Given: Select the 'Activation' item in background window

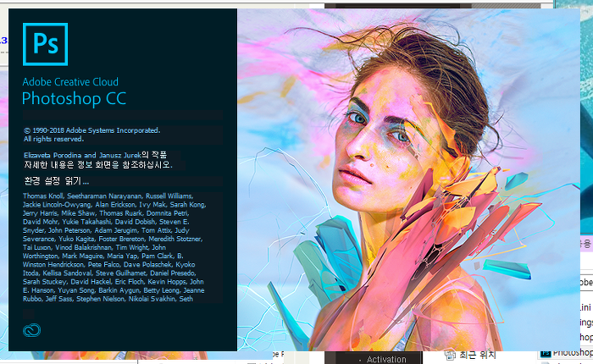Looking at the screenshot, I should point(386,360).
